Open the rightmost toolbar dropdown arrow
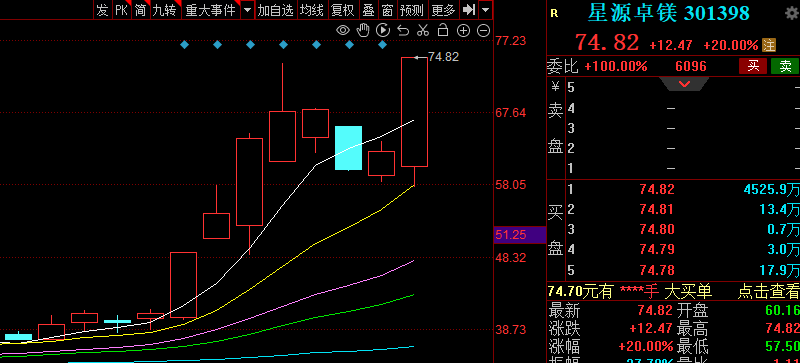Image resolution: width=800 pixels, height=363 pixels. point(486,10)
